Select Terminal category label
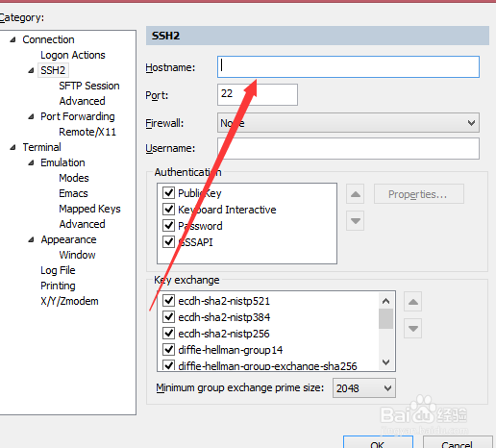This screenshot has height=448, width=496. [41, 147]
